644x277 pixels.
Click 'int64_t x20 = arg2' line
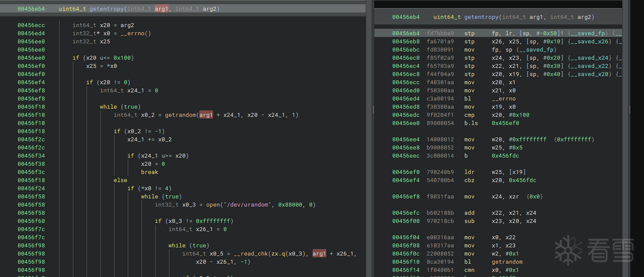pyautogui.click(x=103, y=25)
